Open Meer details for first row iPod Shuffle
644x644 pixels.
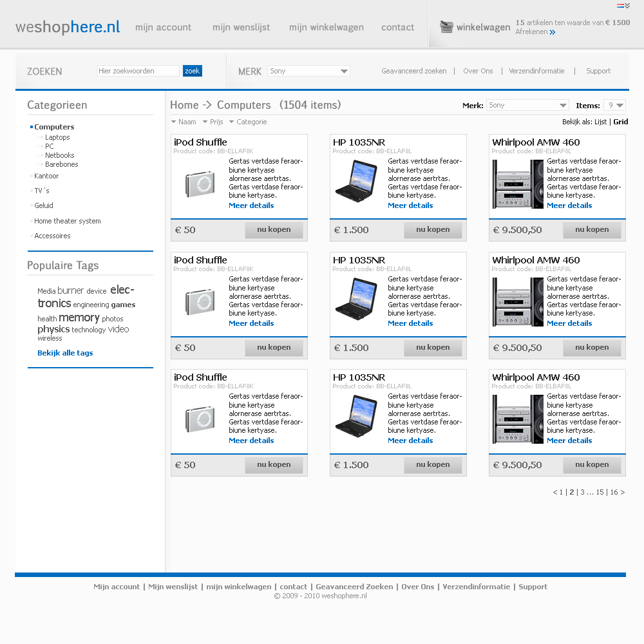pyautogui.click(x=251, y=205)
